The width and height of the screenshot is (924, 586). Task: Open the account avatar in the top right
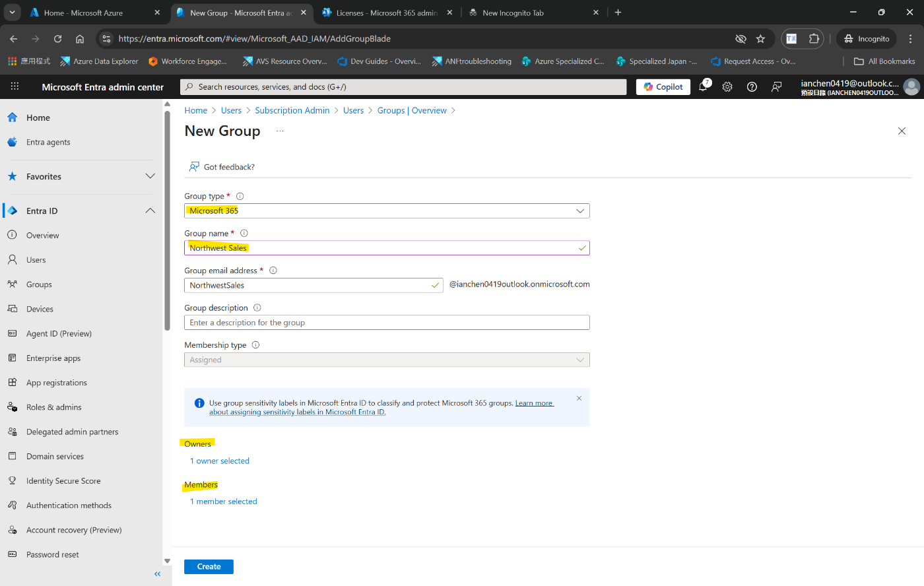(x=911, y=87)
